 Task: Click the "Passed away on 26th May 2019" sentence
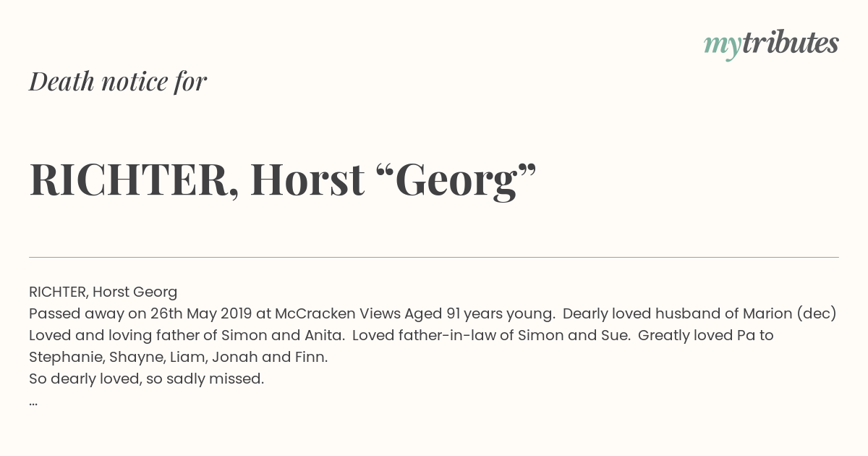coord(140,313)
